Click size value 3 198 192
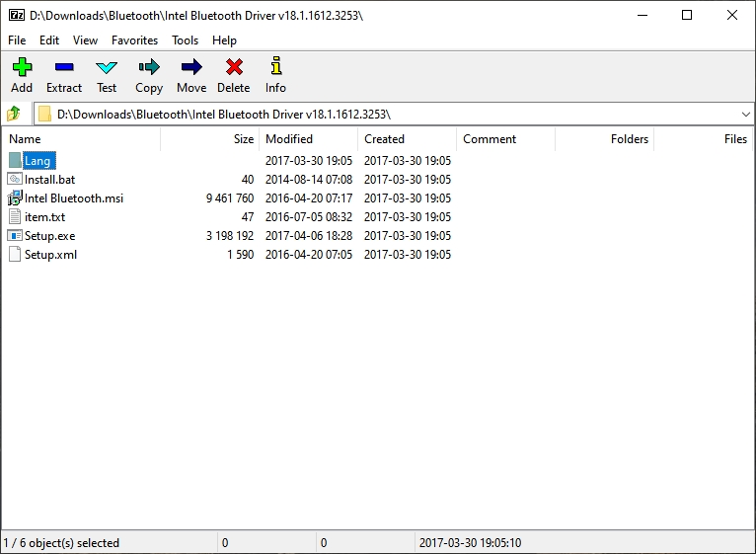 (230, 236)
